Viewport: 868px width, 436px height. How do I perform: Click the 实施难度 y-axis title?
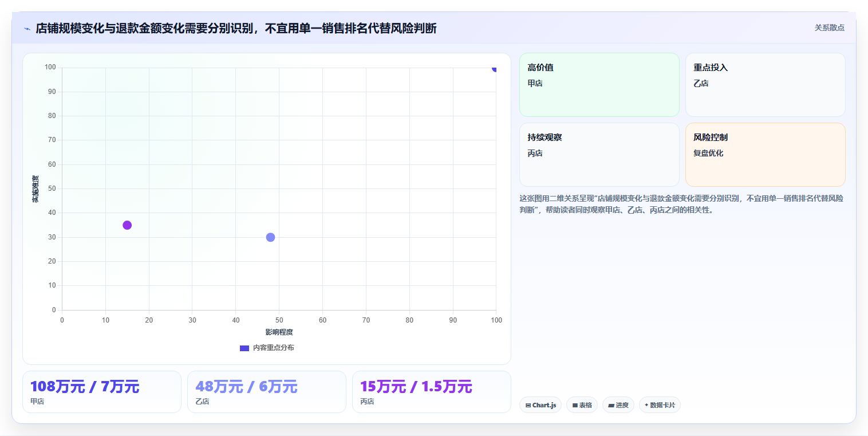click(x=35, y=189)
